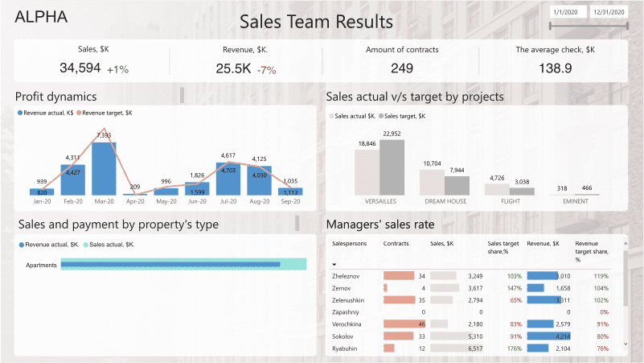This screenshot has width=644, height=363.
Task: Click the EMINENT project label
Action: coord(576,201)
